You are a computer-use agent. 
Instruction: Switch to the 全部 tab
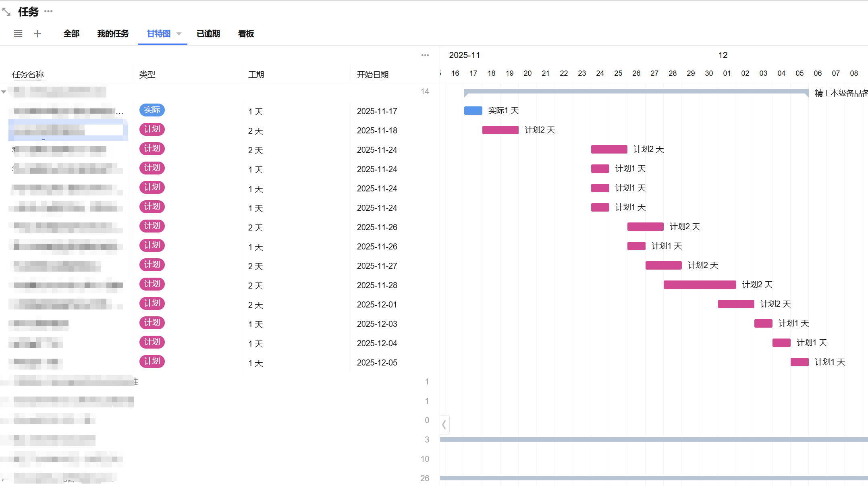[71, 34]
